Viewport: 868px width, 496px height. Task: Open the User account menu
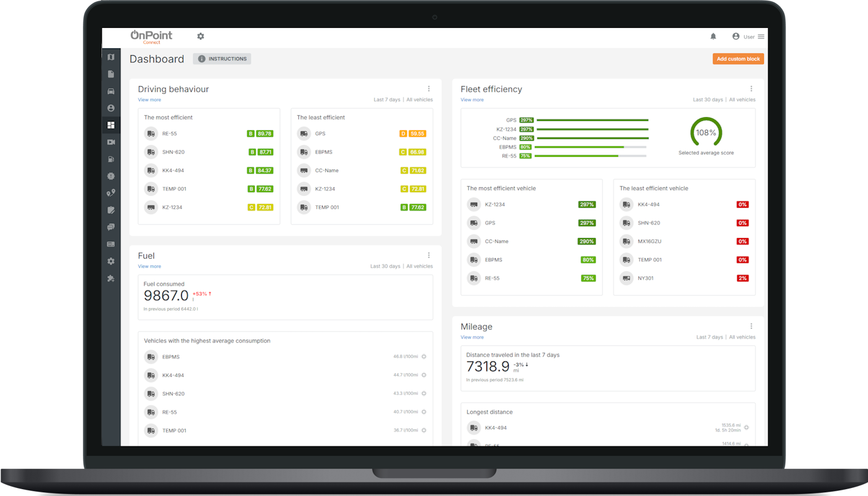tap(748, 37)
